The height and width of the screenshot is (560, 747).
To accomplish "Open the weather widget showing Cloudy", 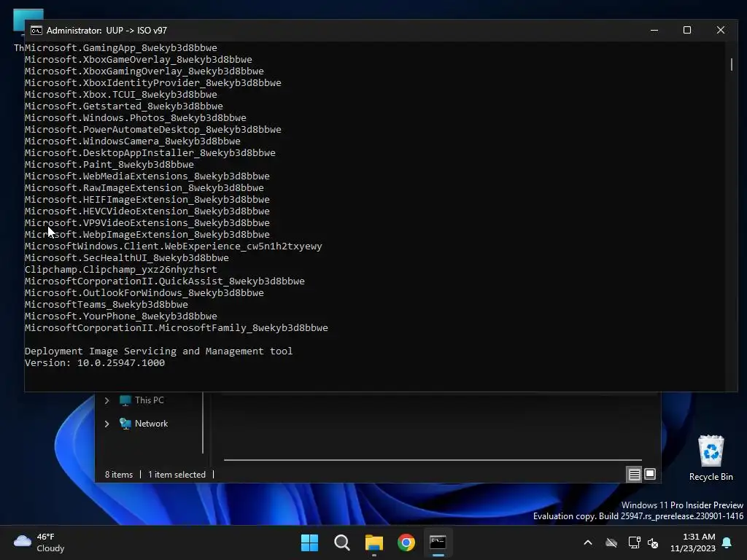I will [39, 542].
